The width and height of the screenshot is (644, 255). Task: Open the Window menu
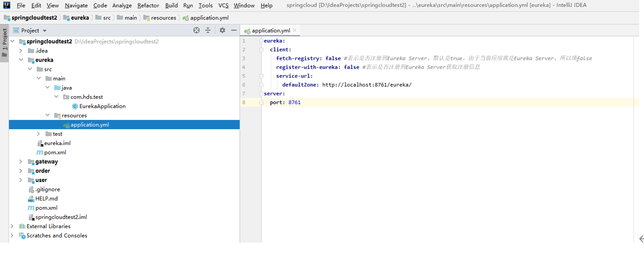[244, 5]
